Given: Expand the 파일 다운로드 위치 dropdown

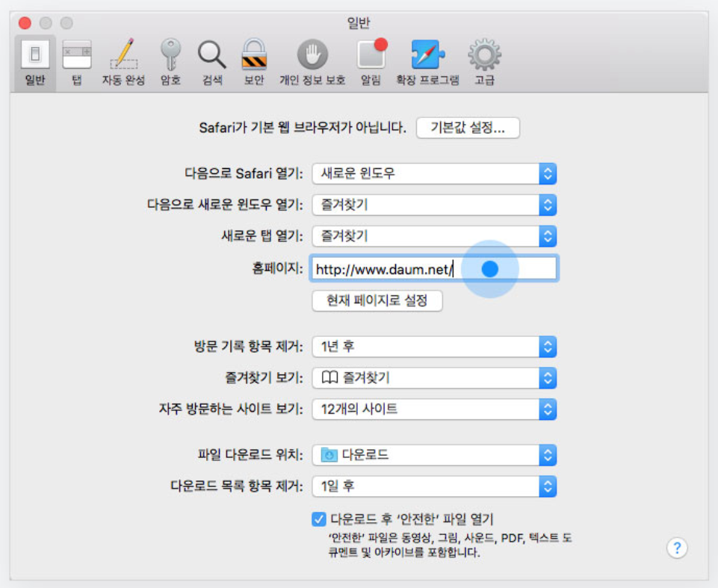Looking at the screenshot, I should tap(434, 455).
